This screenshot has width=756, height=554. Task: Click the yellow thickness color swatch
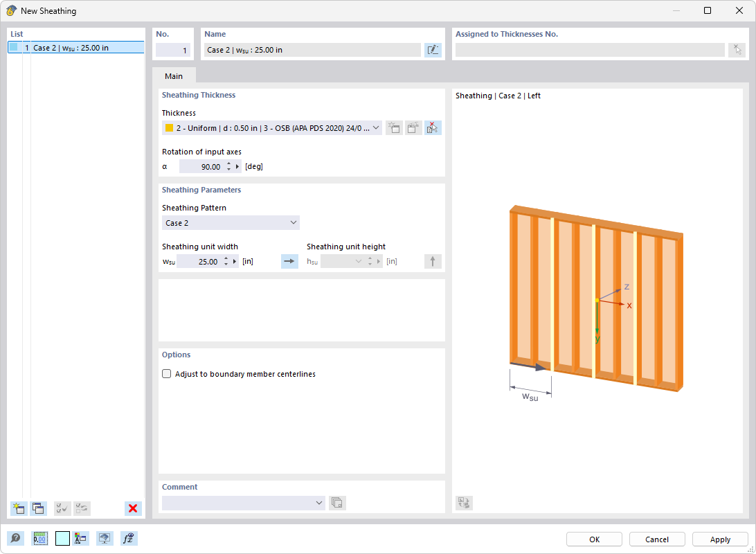[170, 127]
